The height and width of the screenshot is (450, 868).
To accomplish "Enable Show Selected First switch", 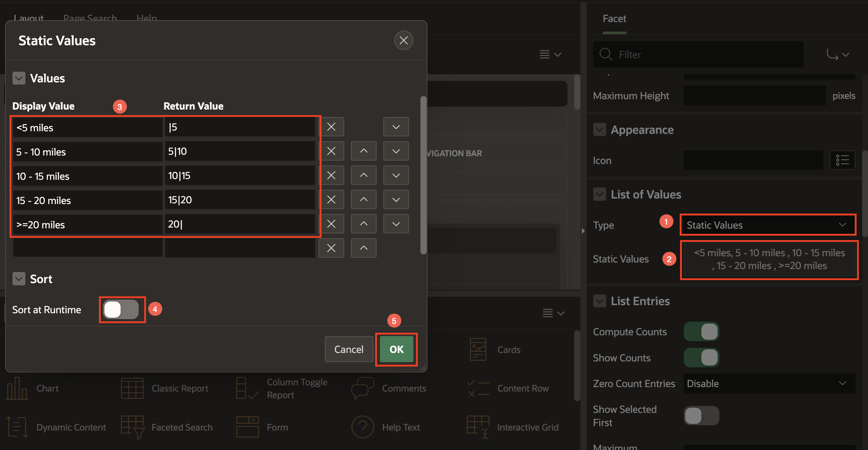I will pyautogui.click(x=701, y=416).
